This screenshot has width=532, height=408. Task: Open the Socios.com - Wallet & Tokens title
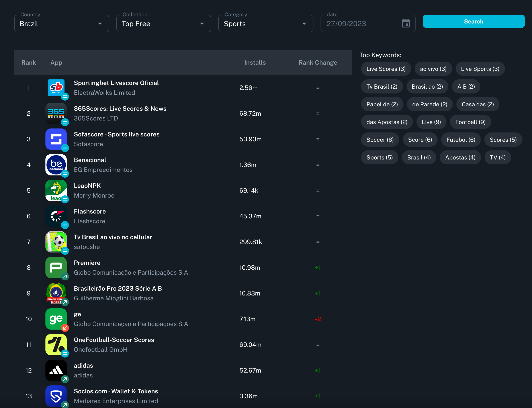tap(116, 391)
